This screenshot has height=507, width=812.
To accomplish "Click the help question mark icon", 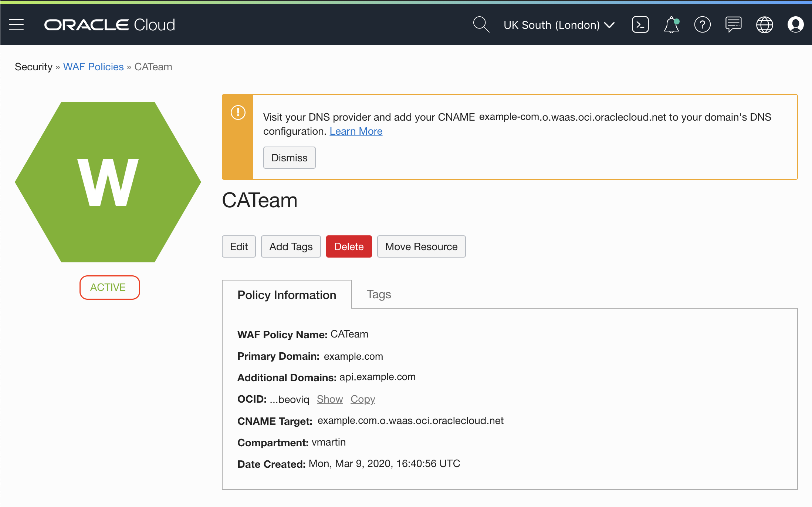I will click(702, 25).
